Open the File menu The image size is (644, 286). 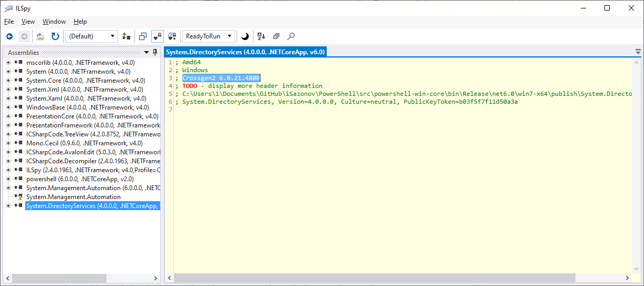click(9, 22)
